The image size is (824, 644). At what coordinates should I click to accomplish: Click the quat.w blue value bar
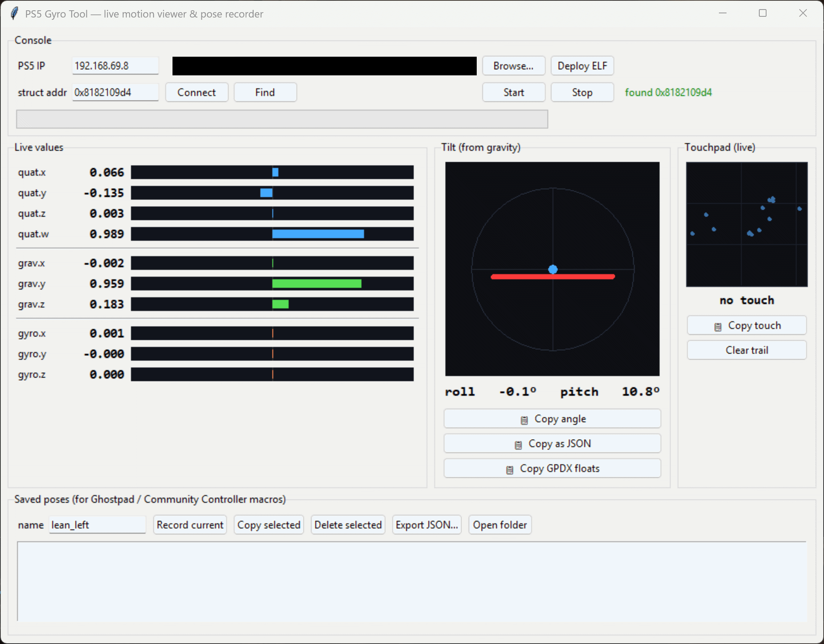click(318, 234)
